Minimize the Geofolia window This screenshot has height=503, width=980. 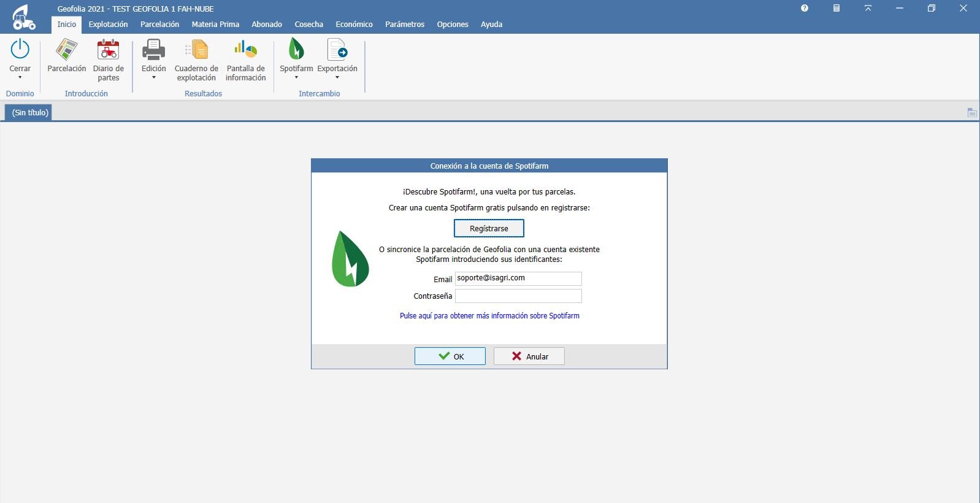point(899,8)
